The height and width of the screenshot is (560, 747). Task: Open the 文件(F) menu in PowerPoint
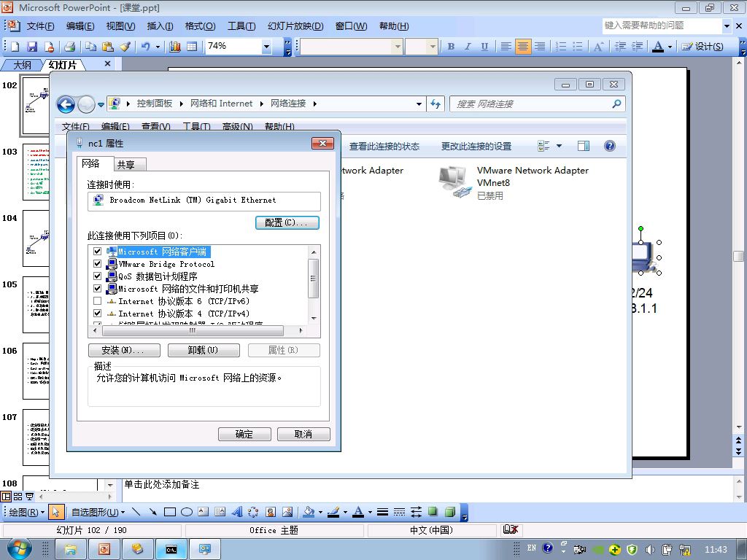(x=41, y=26)
